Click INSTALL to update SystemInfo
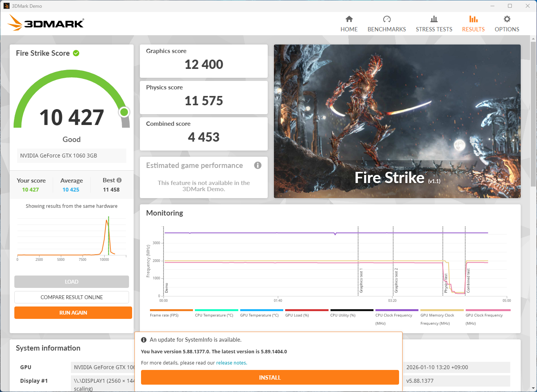 click(270, 377)
